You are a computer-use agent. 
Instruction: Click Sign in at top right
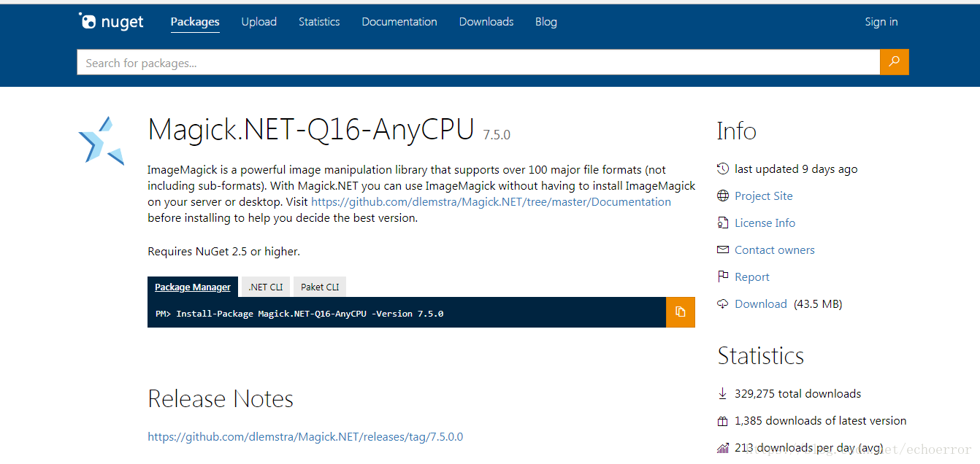(881, 22)
